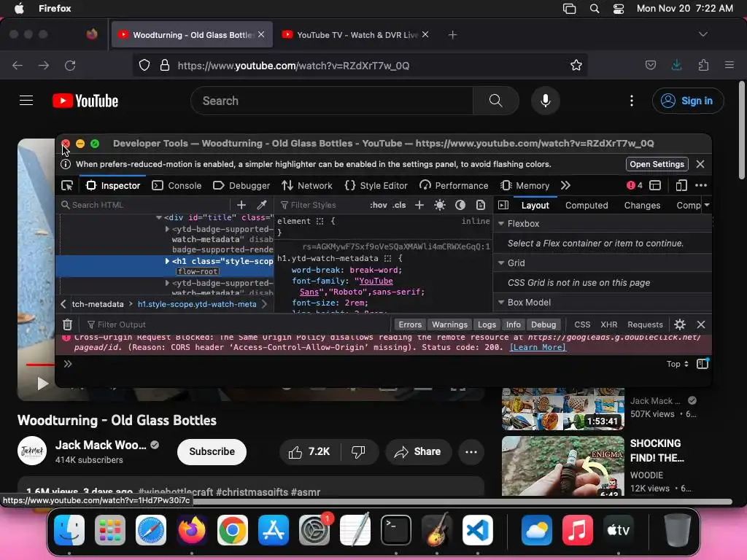
Task: Open the Performance tab
Action: (x=454, y=186)
